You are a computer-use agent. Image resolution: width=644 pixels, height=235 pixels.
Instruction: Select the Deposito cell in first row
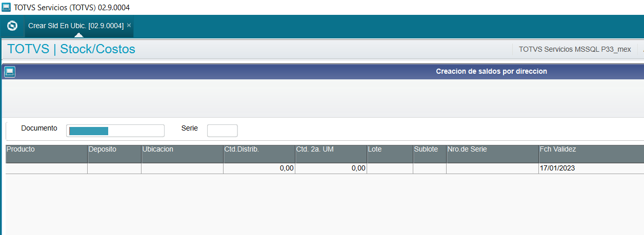point(114,168)
